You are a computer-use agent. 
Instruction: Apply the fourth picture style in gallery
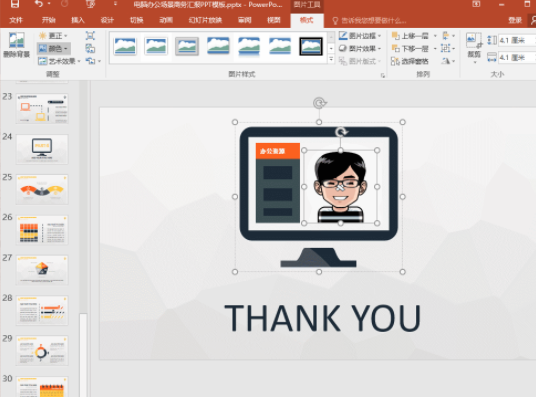(218, 46)
